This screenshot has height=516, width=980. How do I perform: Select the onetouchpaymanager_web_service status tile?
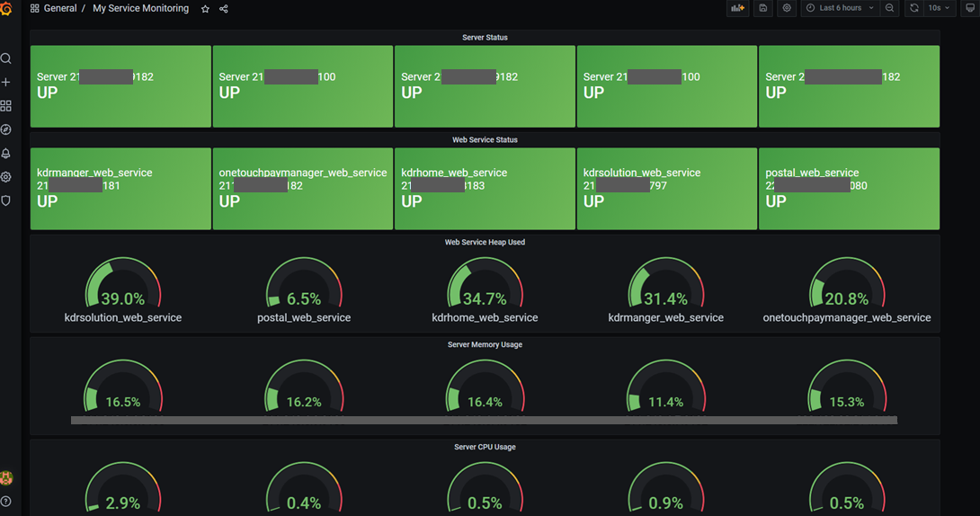(x=303, y=189)
